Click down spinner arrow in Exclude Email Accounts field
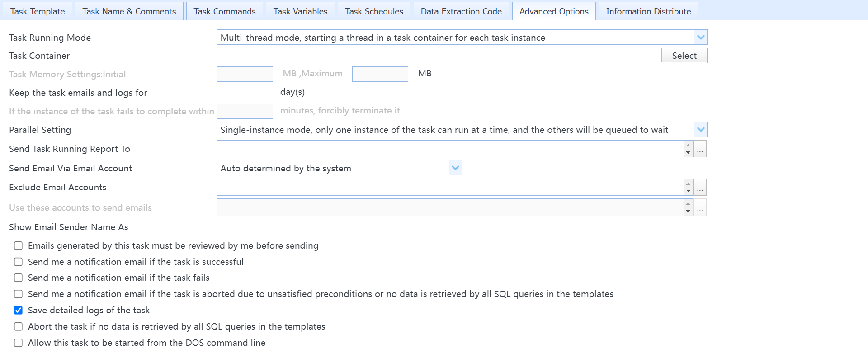The image size is (868, 358). click(688, 191)
